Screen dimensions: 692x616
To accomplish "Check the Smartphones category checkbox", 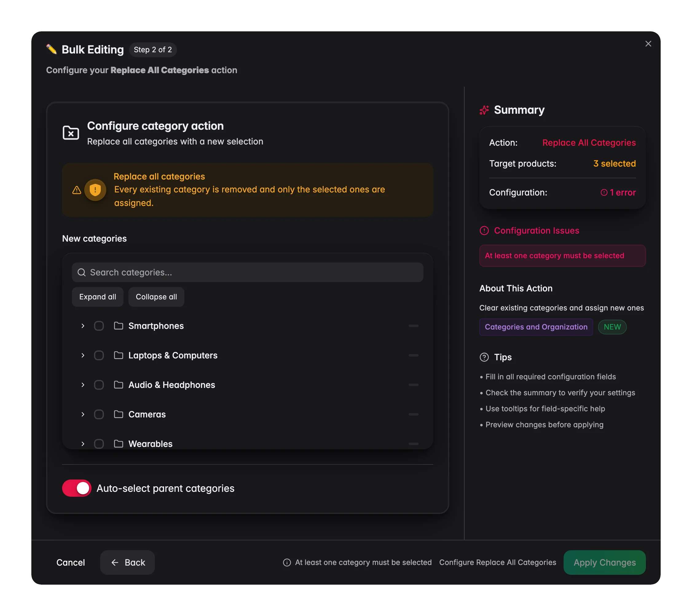I will tap(99, 326).
